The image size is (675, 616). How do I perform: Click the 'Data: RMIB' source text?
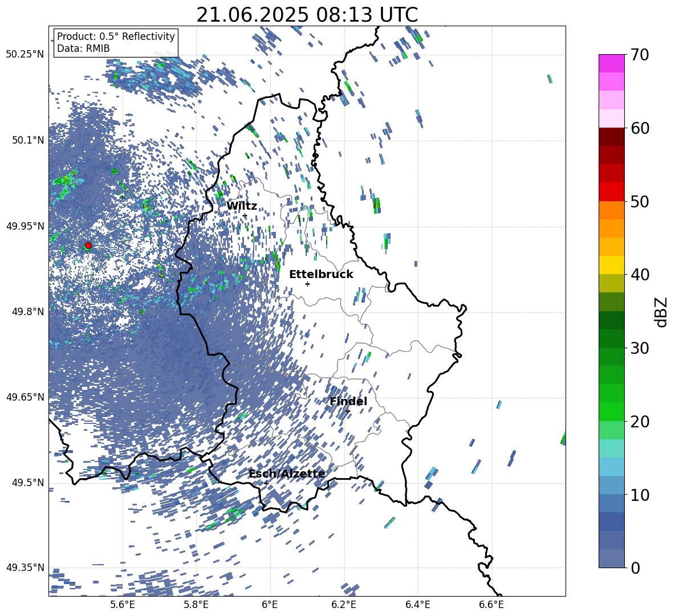click(x=83, y=48)
